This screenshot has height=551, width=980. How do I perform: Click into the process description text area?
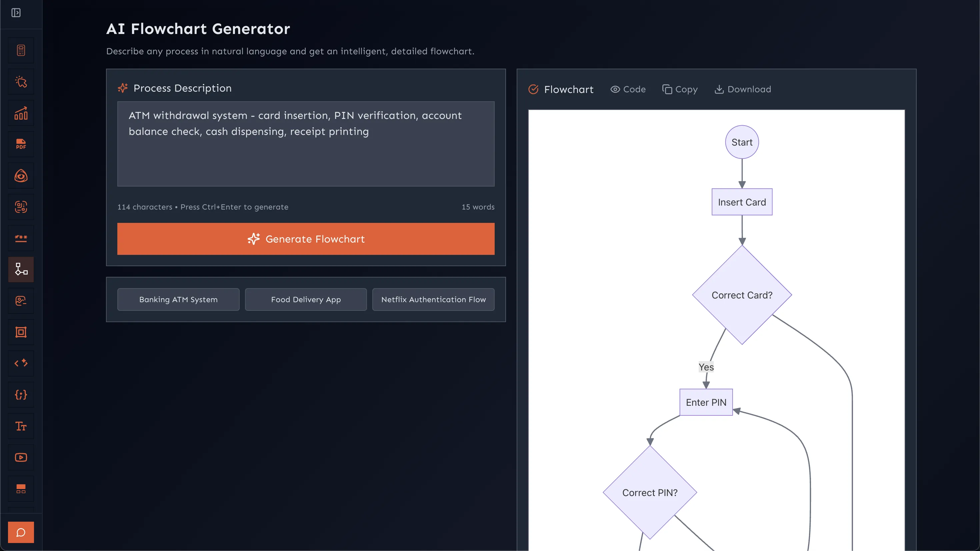(x=305, y=152)
